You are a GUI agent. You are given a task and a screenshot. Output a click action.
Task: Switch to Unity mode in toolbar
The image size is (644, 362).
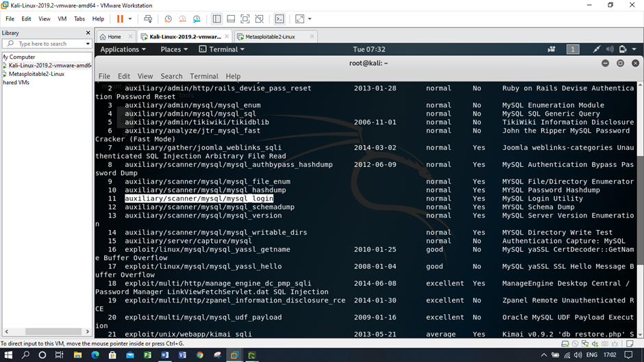tap(259, 19)
